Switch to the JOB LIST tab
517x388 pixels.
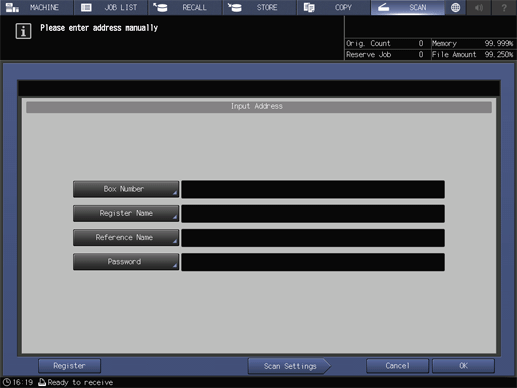tap(111, 7)
